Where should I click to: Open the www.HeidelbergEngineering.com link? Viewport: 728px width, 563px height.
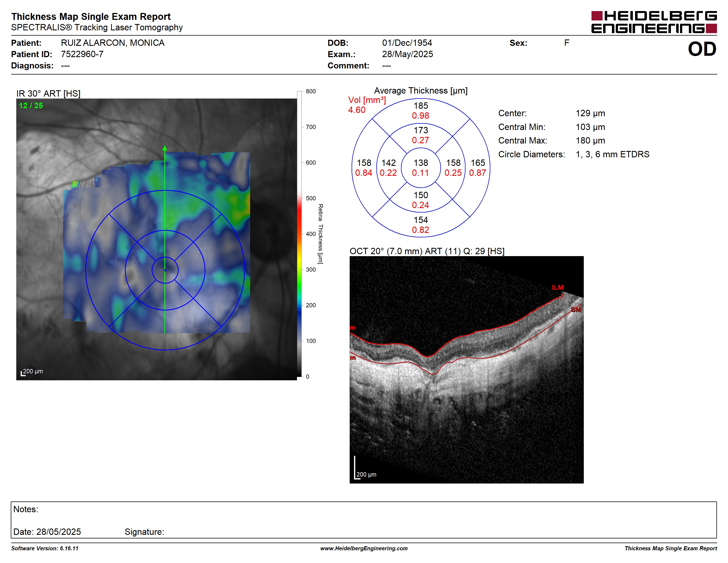point(364,548)
